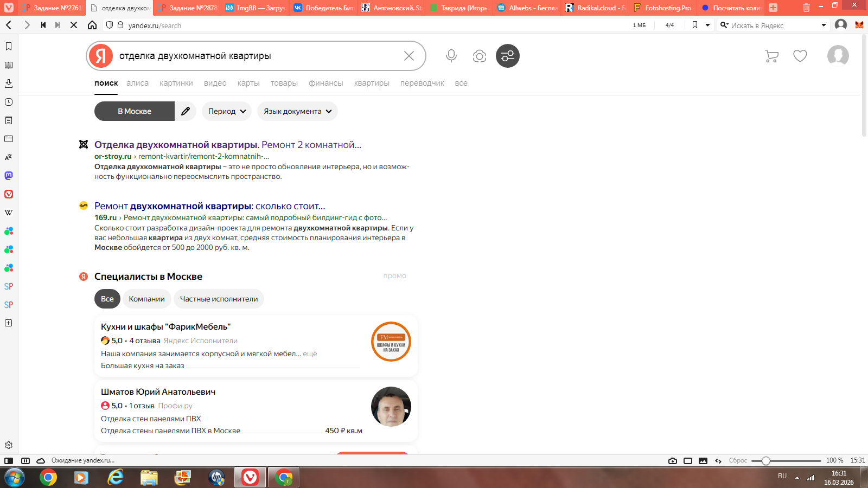
Task: Open the Downloads panel in the sidebar
Action: (x=9, y=84)
